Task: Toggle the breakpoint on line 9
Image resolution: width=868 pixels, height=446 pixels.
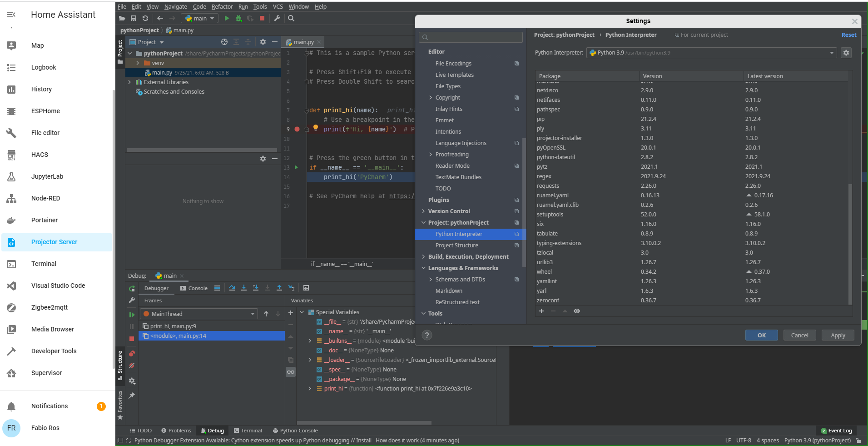Action: [x=297, y=129]
